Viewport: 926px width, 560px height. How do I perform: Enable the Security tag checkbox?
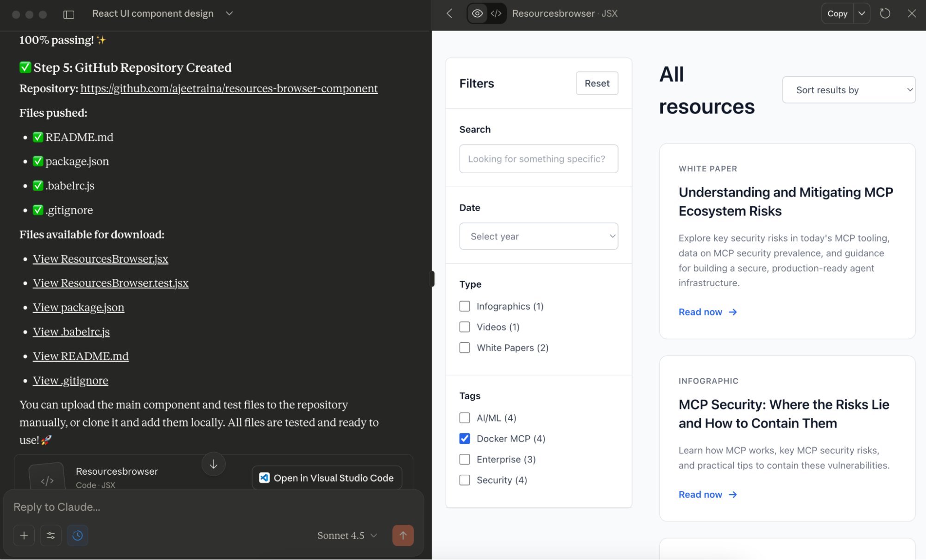click(465, 480)
